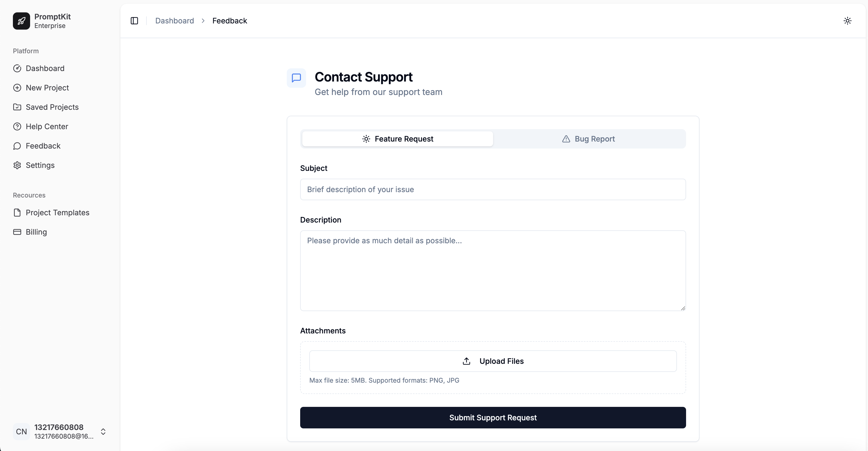Click the Project Templates icon

tap(17, 213)
